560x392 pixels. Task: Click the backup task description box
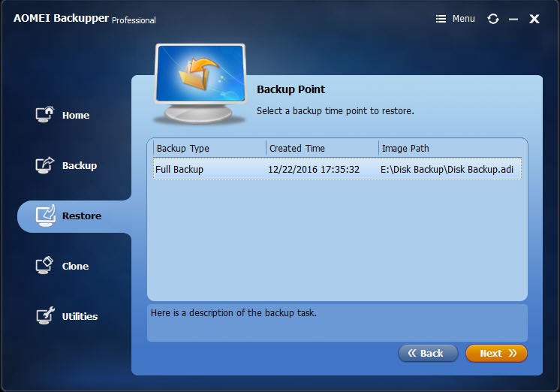coord(337,323)
